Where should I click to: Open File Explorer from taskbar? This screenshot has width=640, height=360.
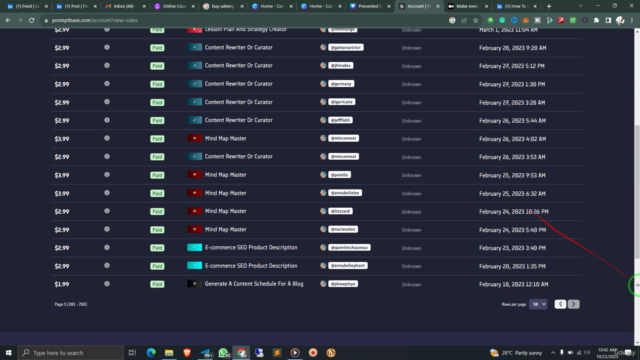coord(169,353)
